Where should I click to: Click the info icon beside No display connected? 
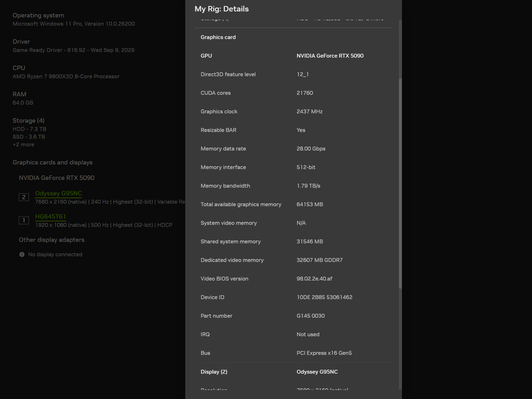(22, 255)
